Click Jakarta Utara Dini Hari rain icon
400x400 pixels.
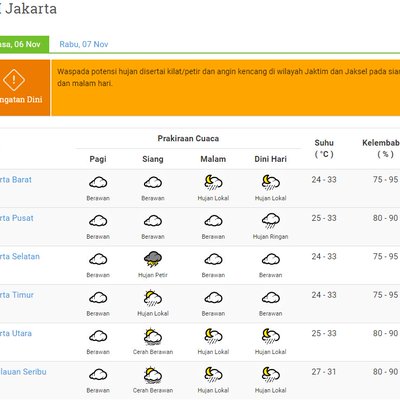pyautogui.click(x=271, y=336)
